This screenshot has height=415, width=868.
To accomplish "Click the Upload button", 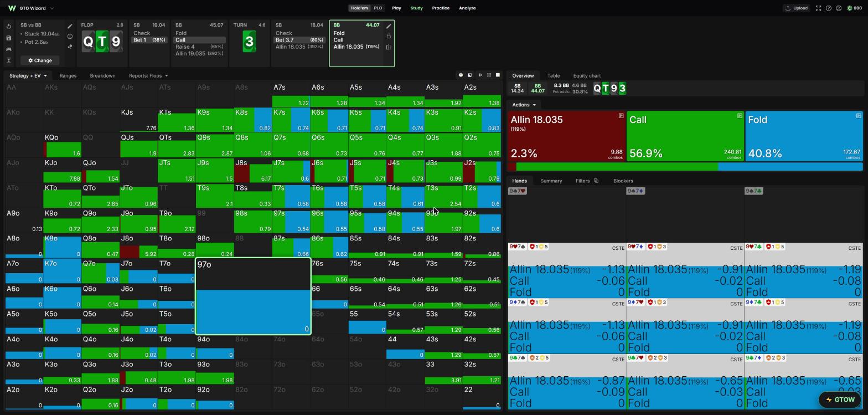I will [796, 8].
